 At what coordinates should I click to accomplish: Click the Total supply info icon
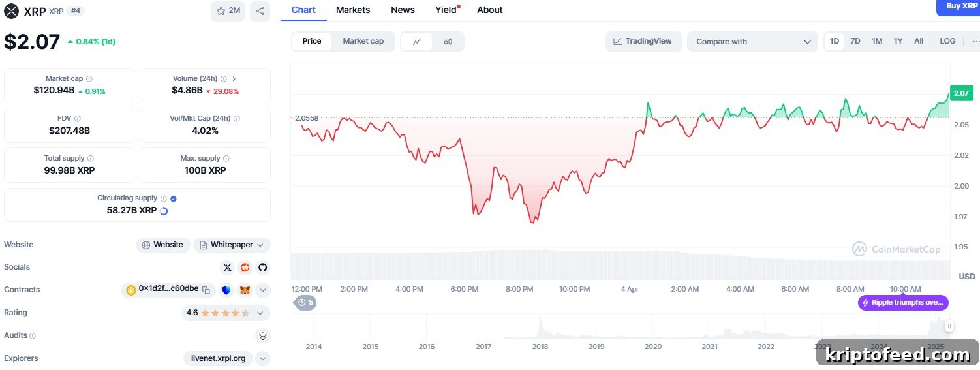point(91,159)
